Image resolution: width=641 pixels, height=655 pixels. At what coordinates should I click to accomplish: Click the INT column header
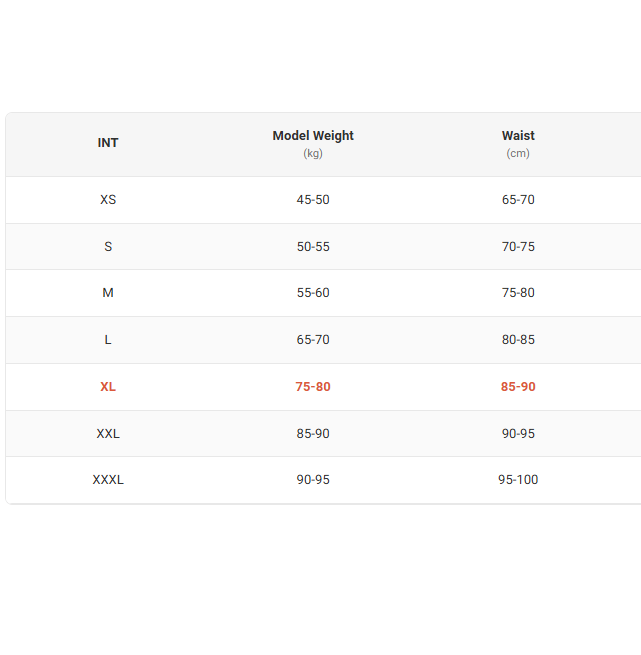108,143
